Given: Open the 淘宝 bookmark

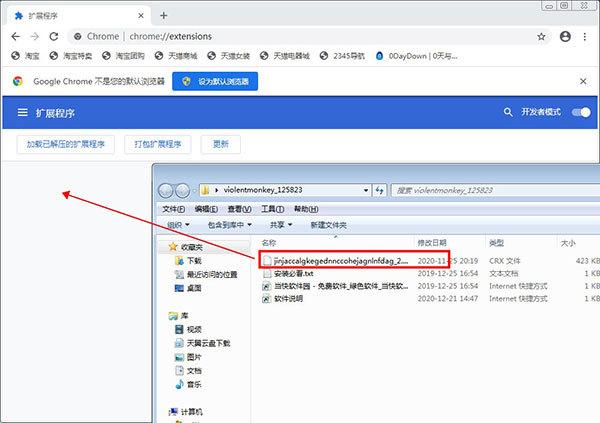Looking at the screenshot, I should pos(25,56).
